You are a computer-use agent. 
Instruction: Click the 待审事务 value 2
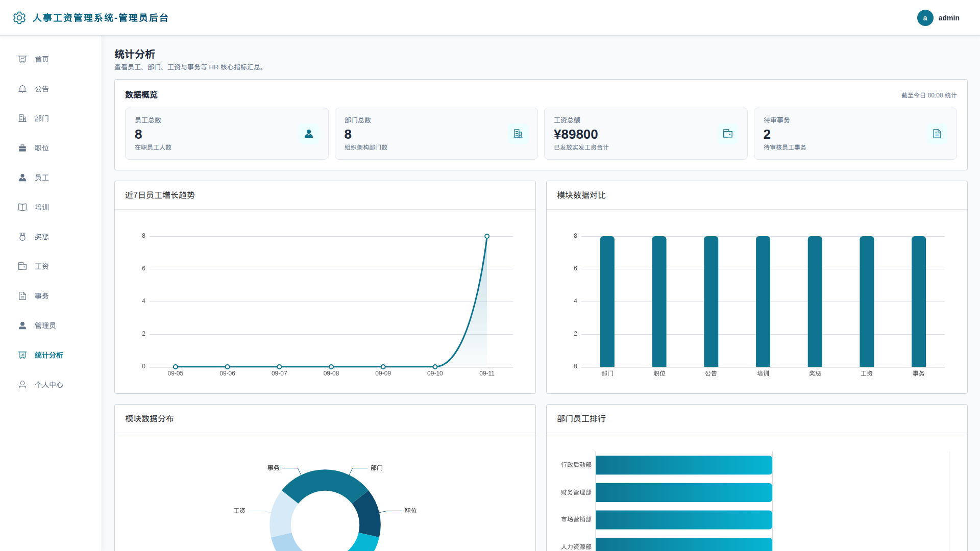(x=767, y=134)
